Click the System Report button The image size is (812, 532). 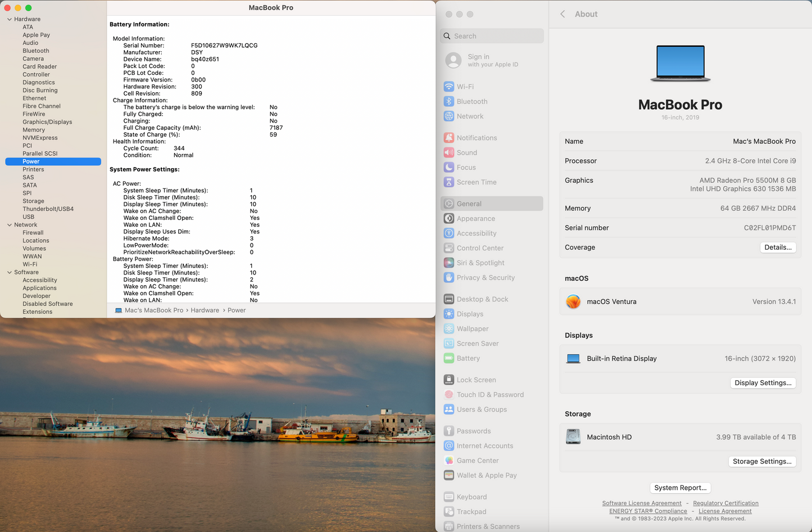(680, 488)
